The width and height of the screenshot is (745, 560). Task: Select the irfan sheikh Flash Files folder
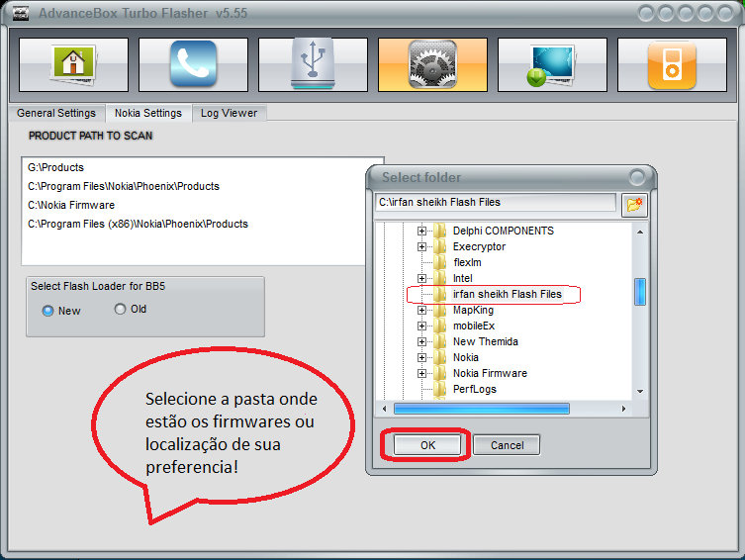(x=507, y=294)
